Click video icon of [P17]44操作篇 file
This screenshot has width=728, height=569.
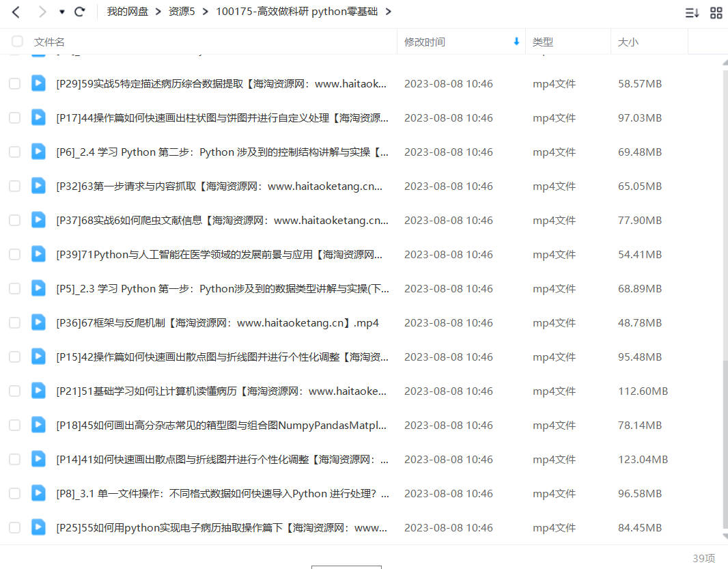tap(38, 117)
